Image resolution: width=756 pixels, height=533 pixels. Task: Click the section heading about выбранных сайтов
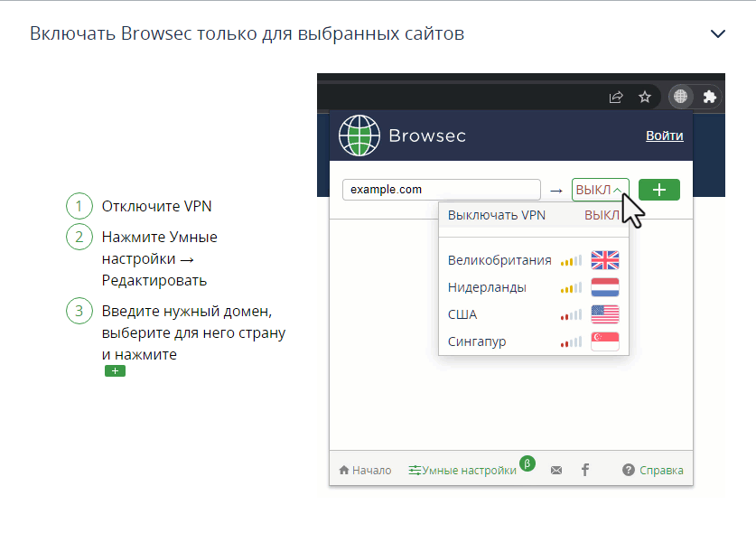point(247,33)
